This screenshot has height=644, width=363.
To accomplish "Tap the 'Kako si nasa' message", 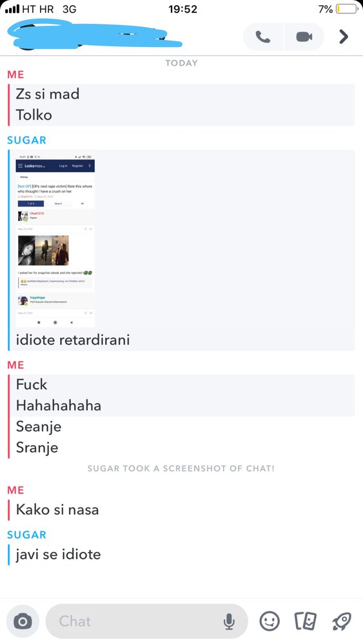I will coord(57,509).
